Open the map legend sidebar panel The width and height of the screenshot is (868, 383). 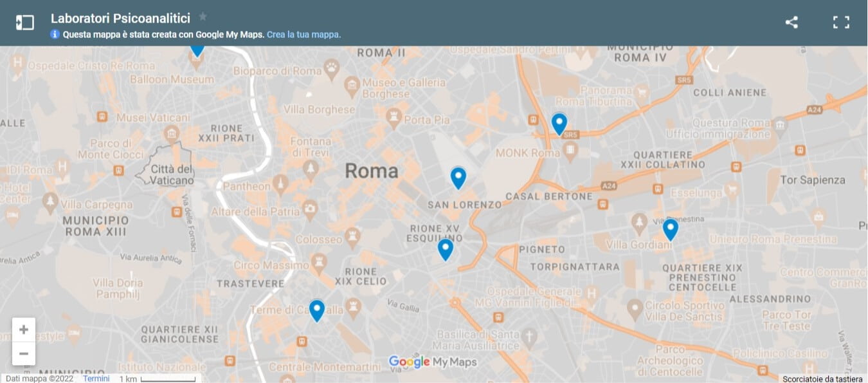[24, 22]
